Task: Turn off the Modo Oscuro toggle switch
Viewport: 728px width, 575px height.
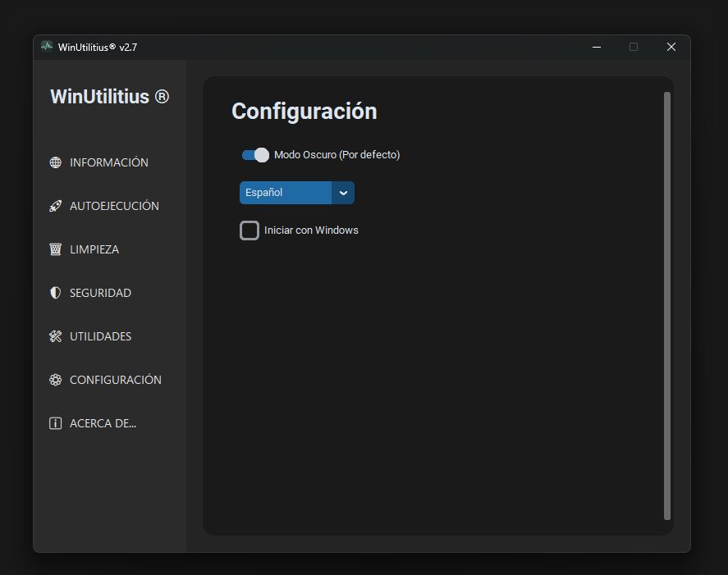Action: [x=255, y=155]
